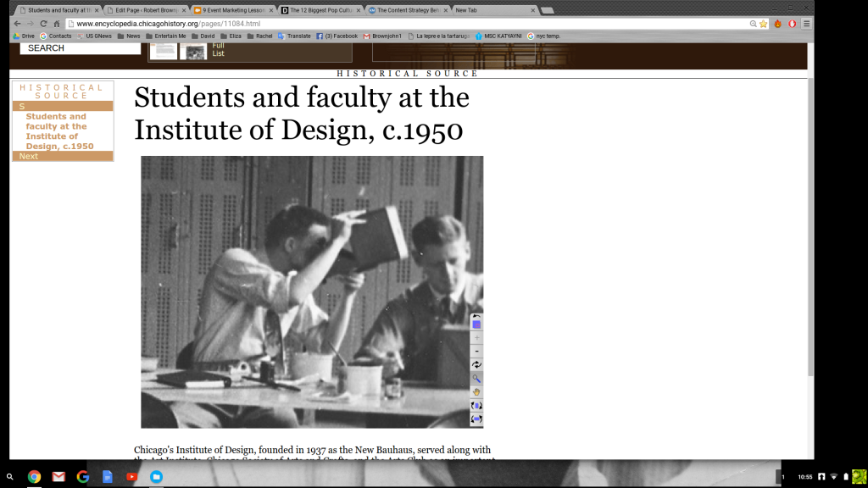Click the rotate arrows icon in image toolbar
868x488 pixels.
476,365
